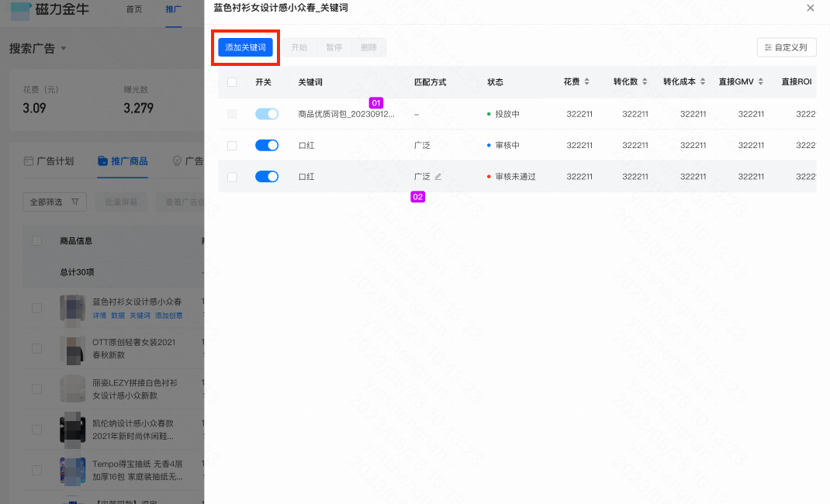The height and width of the screenshot is (504, 830).
Task: Click the 暂停 batch button
Action: click(x=334, y=47)
